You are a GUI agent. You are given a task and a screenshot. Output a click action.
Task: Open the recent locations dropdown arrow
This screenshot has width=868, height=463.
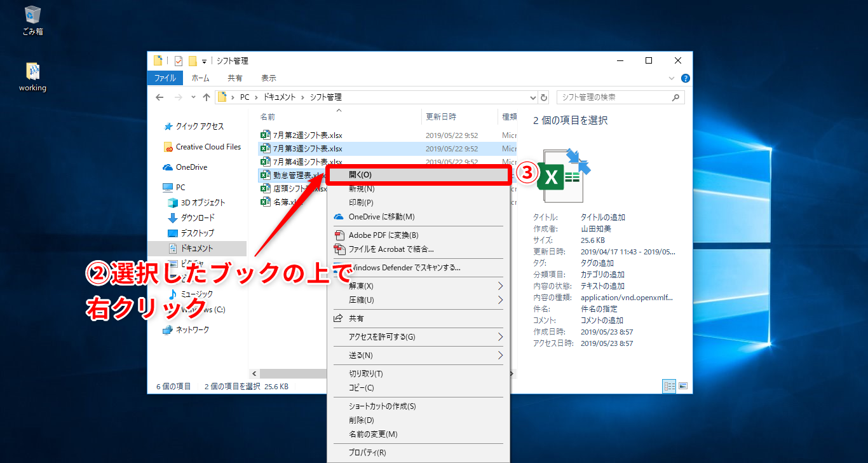pyautogui.click(x=193, y=98)
